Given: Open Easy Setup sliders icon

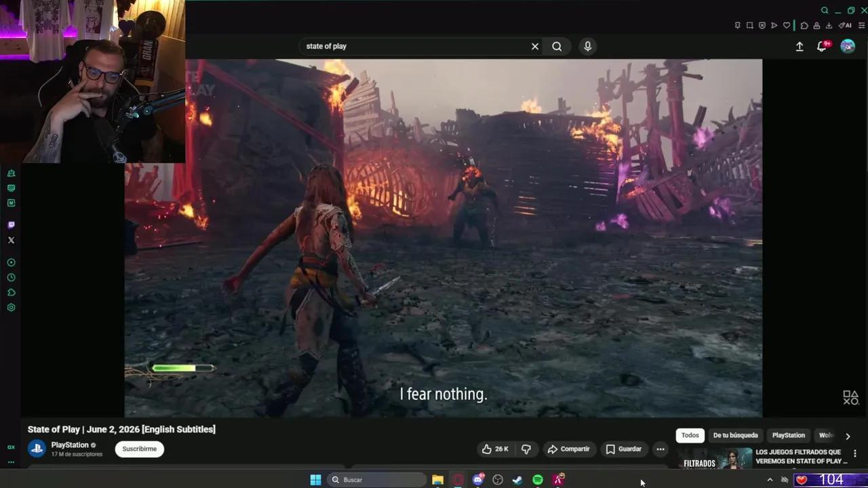Looking at the screenshot, I should click(x=861, y=26).
